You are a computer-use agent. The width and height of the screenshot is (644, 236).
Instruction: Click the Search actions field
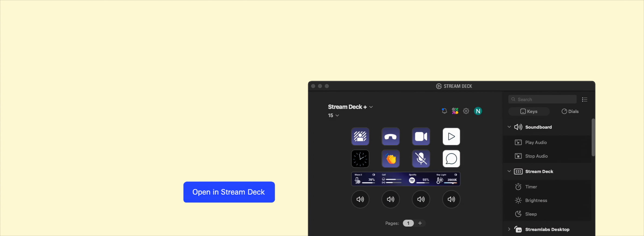click(x=542, y=99)
